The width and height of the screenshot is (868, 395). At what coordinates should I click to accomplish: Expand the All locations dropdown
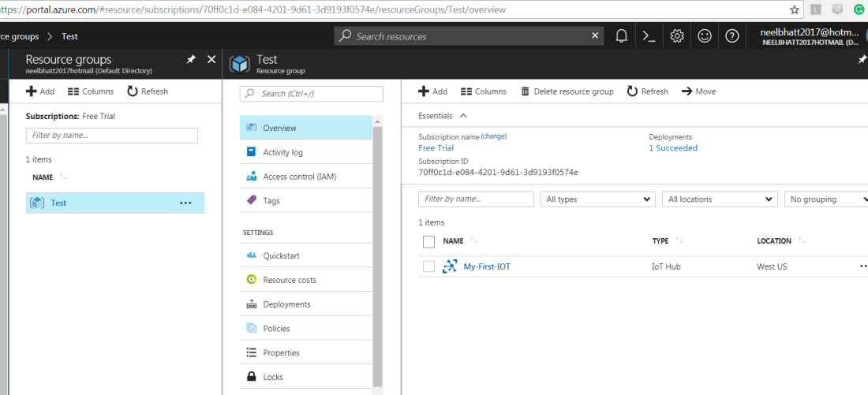[720, 199]
